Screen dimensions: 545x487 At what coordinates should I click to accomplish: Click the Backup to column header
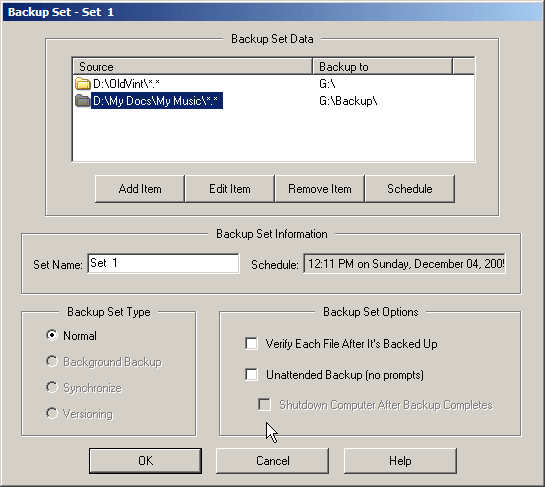click(383, 66)
